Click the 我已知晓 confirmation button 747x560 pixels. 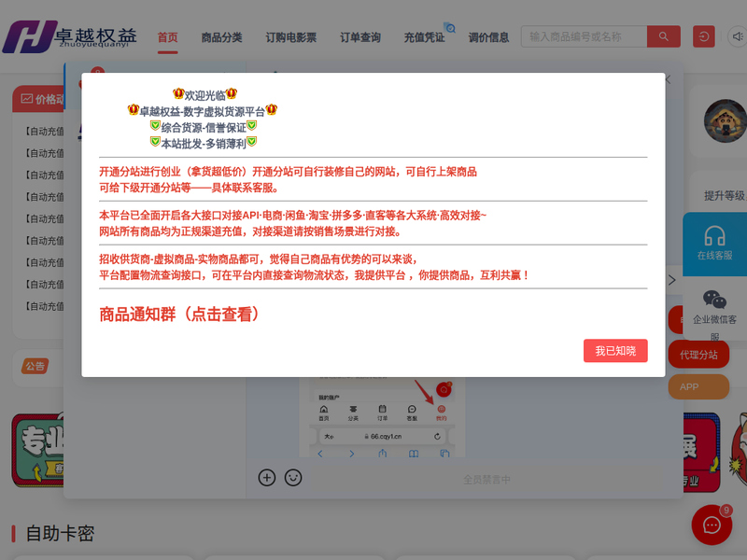615,351
